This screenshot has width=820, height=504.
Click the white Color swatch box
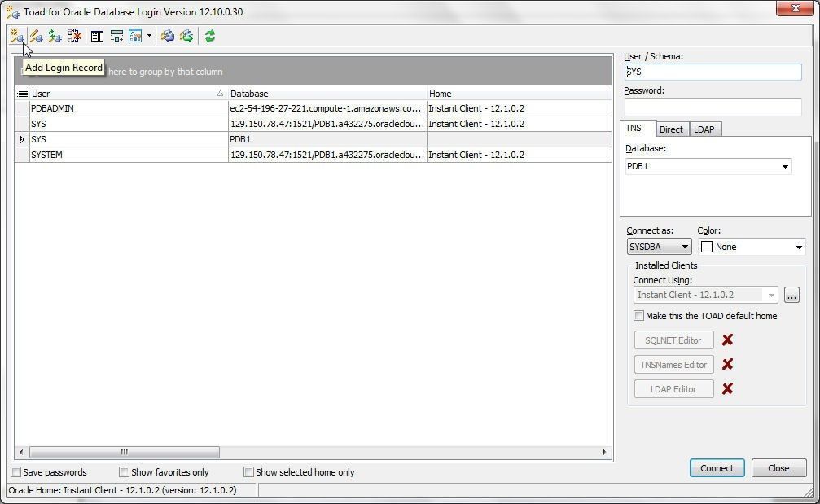click(707, 247)
